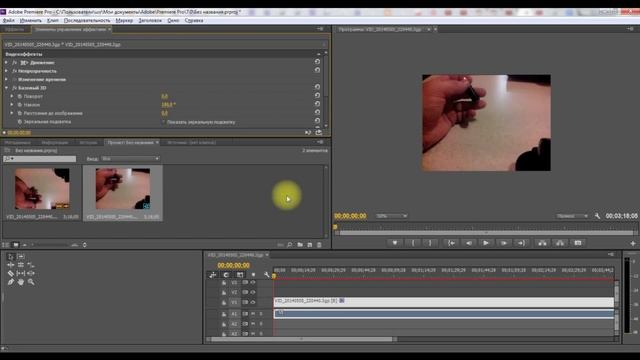Viewport: 640px width, 360px height.
Task: Select the Rolling Edit tool
Action: click(21, 265)
